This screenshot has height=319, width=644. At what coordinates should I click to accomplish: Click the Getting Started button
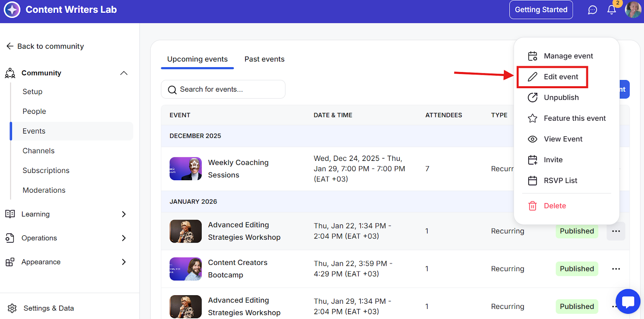coord(541,10)
